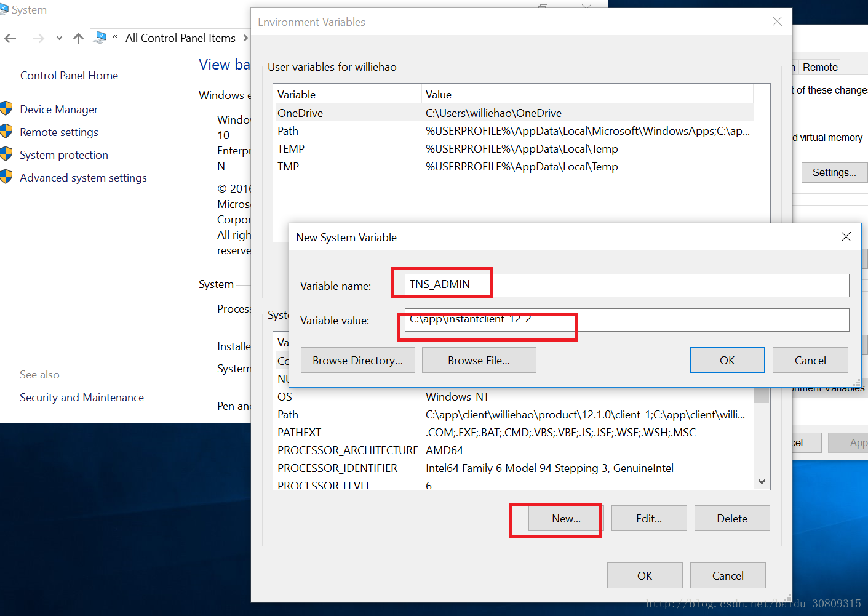Click the Advanced system settings shield icon
The height and width of the screenshot is (616, 868).
coord(6,177)
